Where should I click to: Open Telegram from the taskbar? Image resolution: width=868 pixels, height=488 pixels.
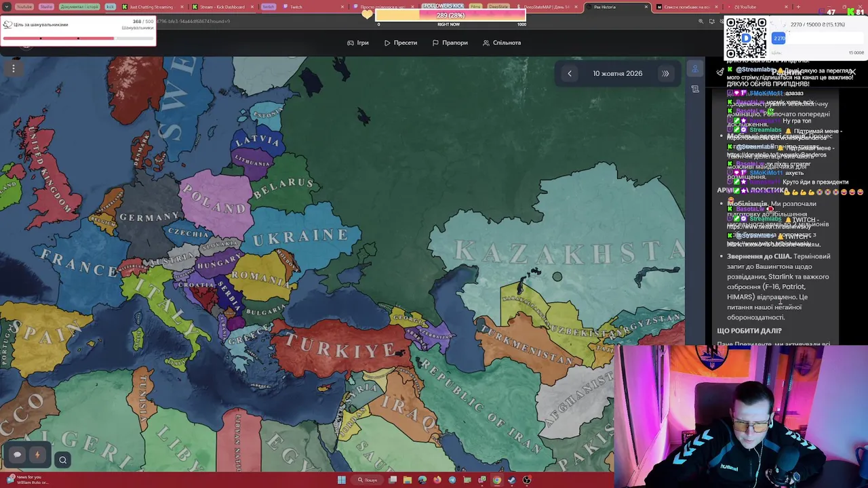click(452, 480)
